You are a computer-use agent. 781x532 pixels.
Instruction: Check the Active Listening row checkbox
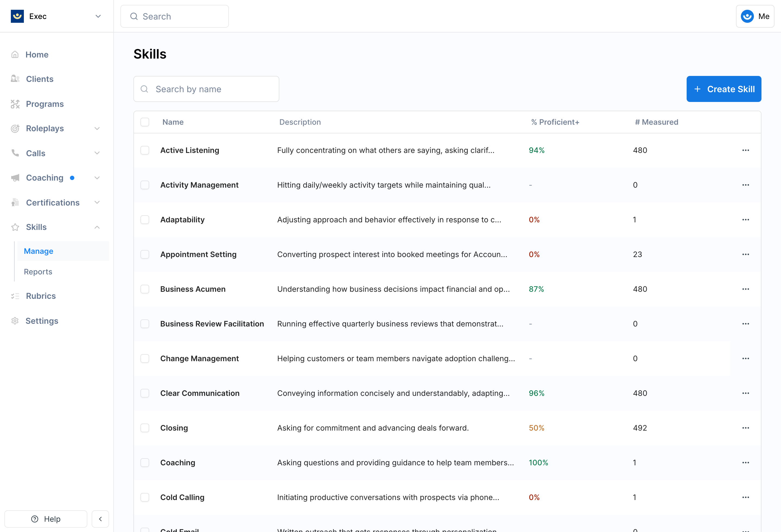click(145, 150)
